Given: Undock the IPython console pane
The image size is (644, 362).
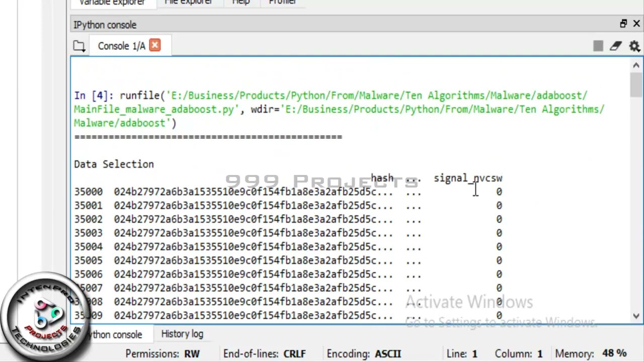Looking at the screenshot, I should (x=623, y=24).
